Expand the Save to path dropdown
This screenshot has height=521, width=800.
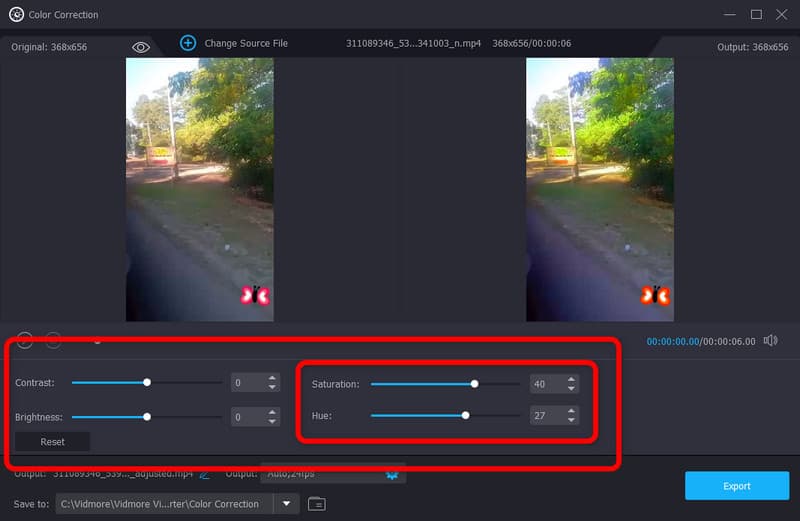(x=286, y=504)
